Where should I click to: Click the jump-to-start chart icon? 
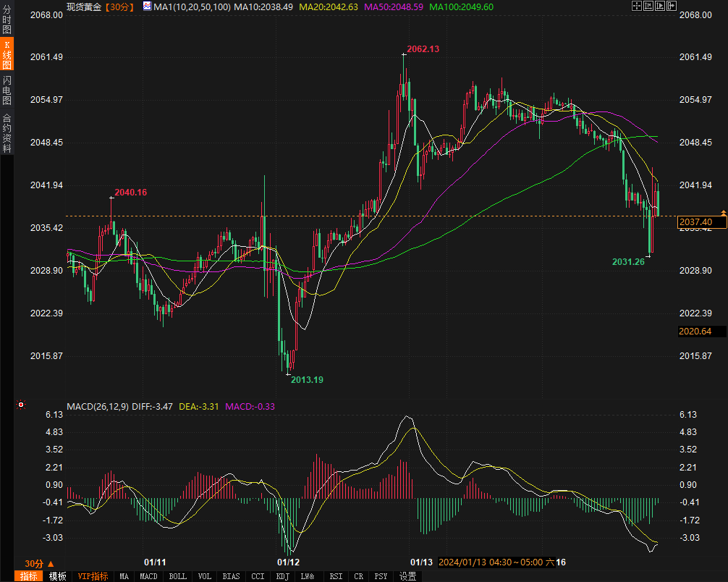[x=648, y=6]
